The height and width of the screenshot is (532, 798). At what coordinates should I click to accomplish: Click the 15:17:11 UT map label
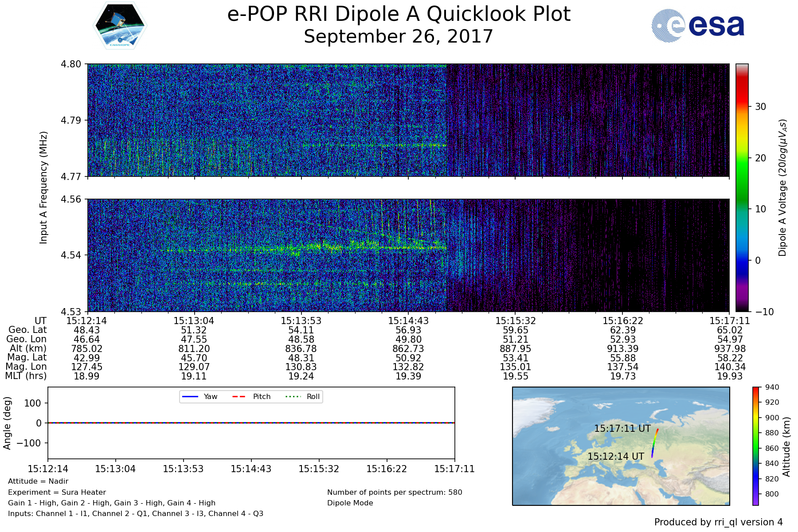(x=622, y=429)
